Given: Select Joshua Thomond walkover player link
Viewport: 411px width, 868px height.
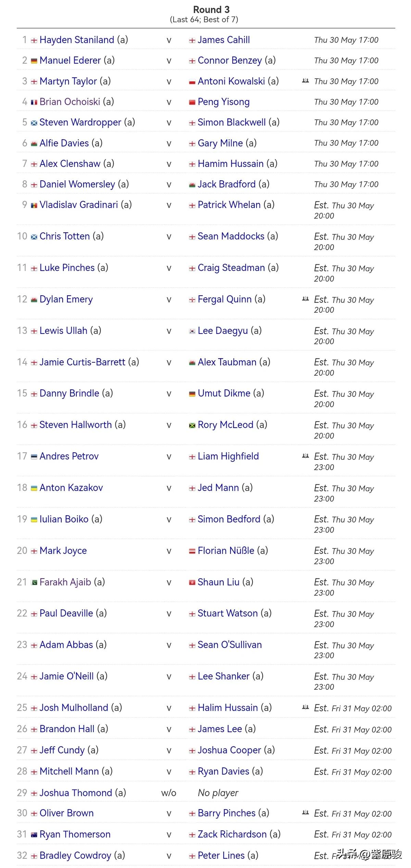Looking at the screenshot, I should click(76, 793).
